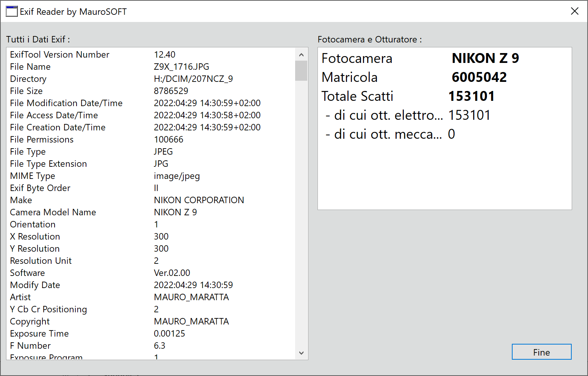The height and width of the screenshot is (376, 588).
Task: Select the ExifTool Version Number row label
Action: click(59, 55)
